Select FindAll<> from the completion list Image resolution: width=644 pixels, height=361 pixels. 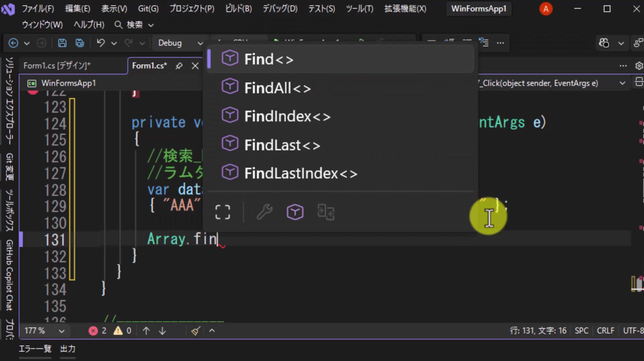(340, 88)
